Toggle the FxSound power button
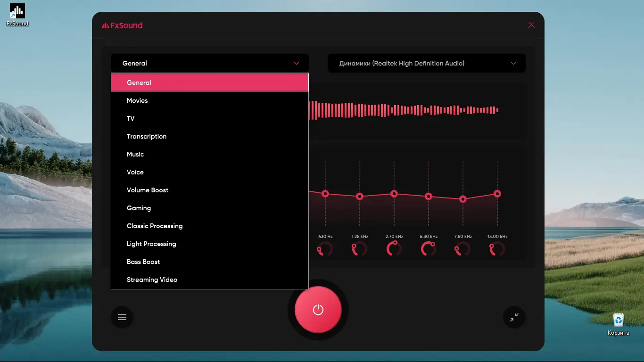 [318, 310]
